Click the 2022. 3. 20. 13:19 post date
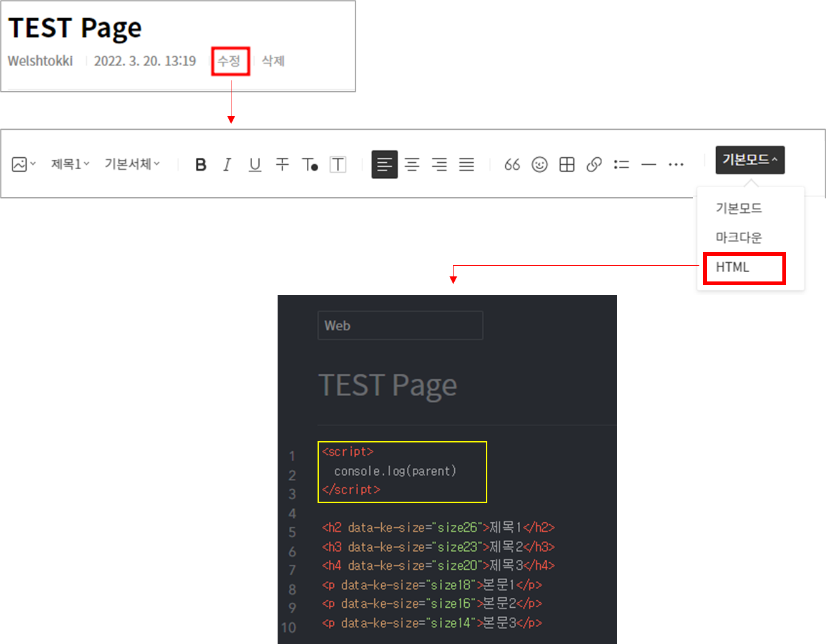Screen dimensions: 826x644 145,61
